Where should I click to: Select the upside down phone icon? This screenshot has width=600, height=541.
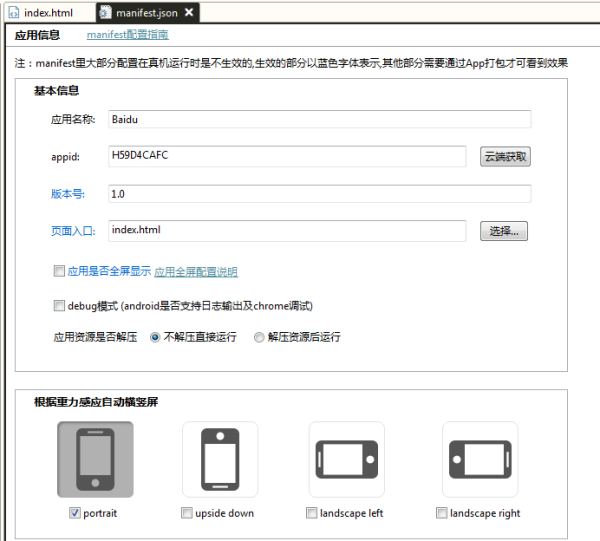(220, 460)
